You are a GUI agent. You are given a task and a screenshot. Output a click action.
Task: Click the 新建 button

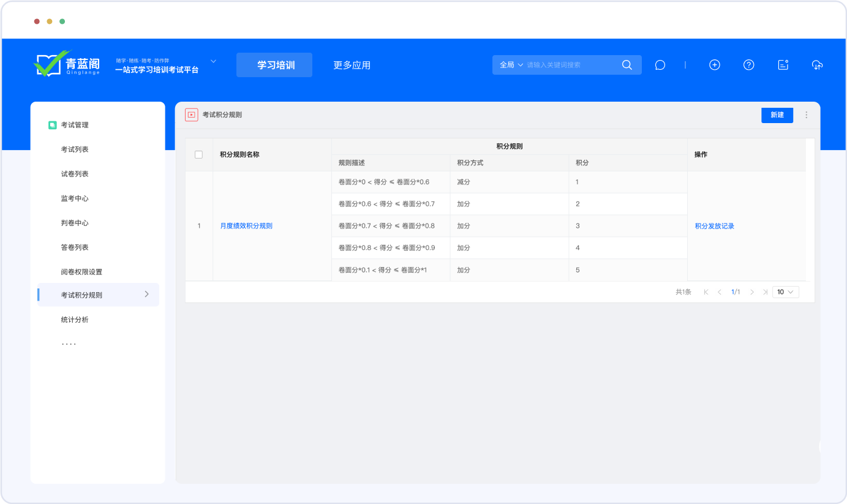coord(777,115)
